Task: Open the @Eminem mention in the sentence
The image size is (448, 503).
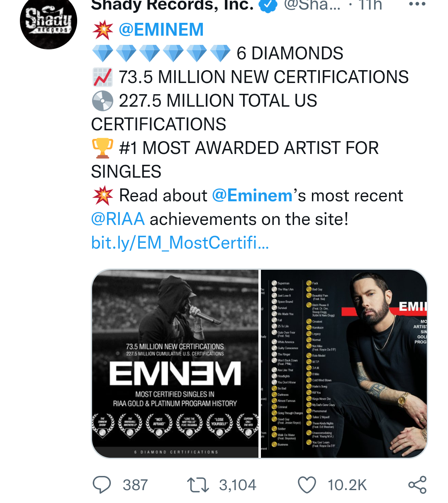Action: (252, 195)
